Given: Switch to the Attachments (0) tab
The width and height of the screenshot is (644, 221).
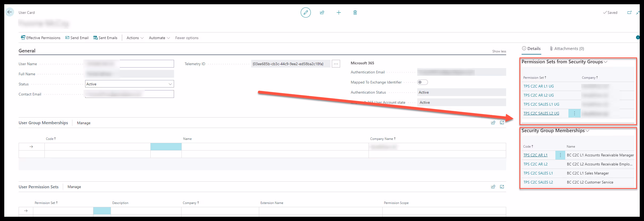Looking at the screenshot, I should tap(567, 48).
